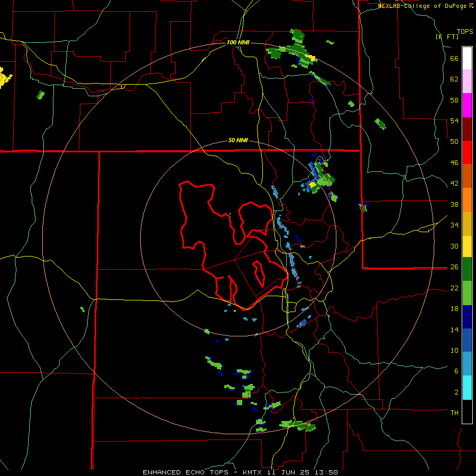
Task: Click the legend value 54
Action: (454, 121)
